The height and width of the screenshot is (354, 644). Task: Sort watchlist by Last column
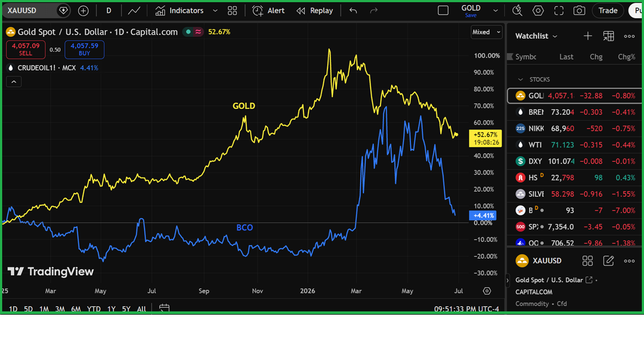click(567, 57)
